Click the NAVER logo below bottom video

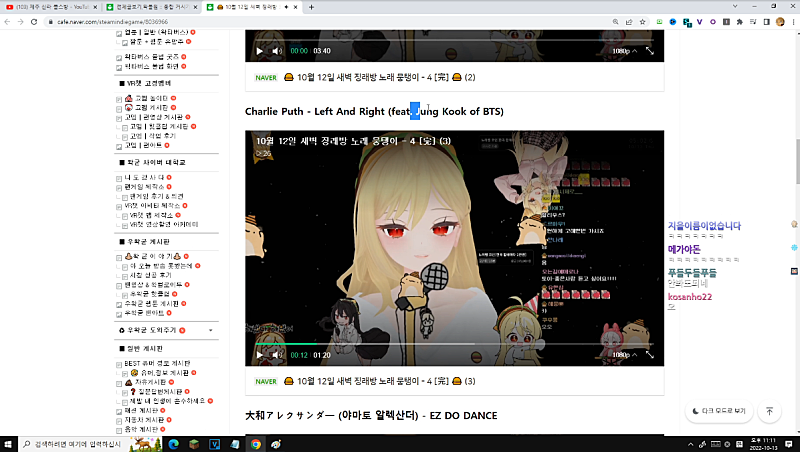pos(265,381)
